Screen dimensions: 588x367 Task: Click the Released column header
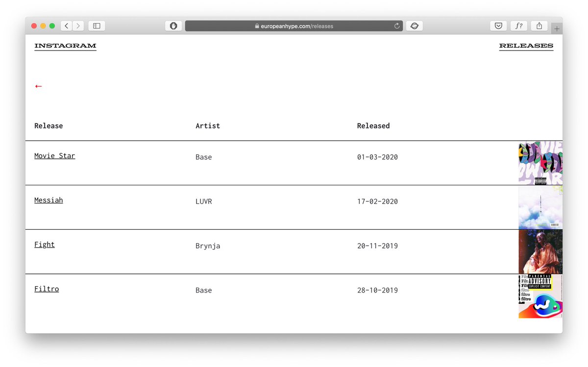click(373, 126)
